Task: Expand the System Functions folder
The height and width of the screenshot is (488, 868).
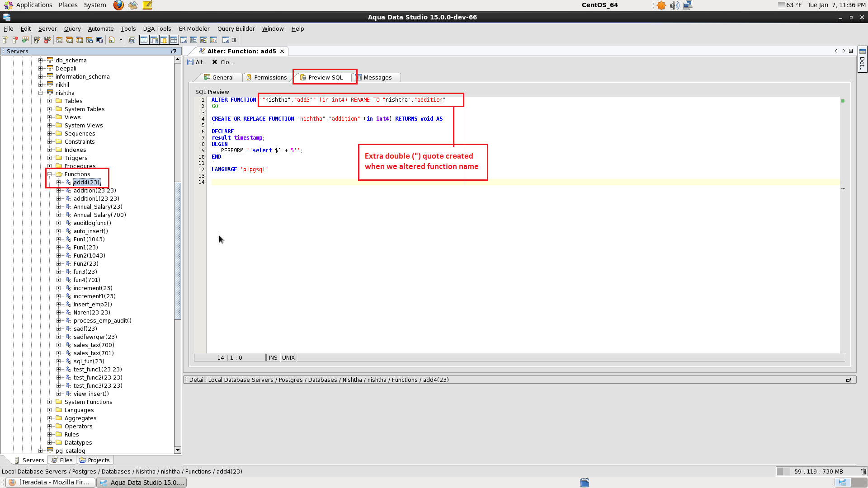Action: 50,402
